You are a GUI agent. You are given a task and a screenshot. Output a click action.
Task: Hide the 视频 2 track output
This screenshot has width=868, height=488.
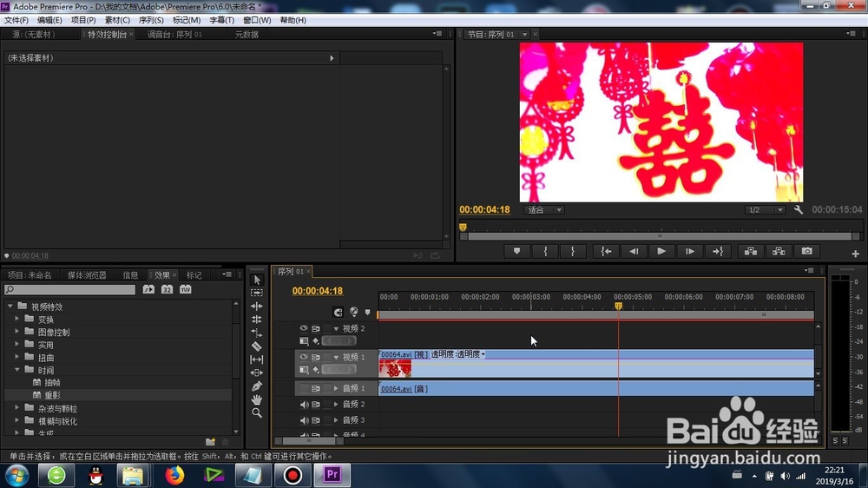(303, 328)
